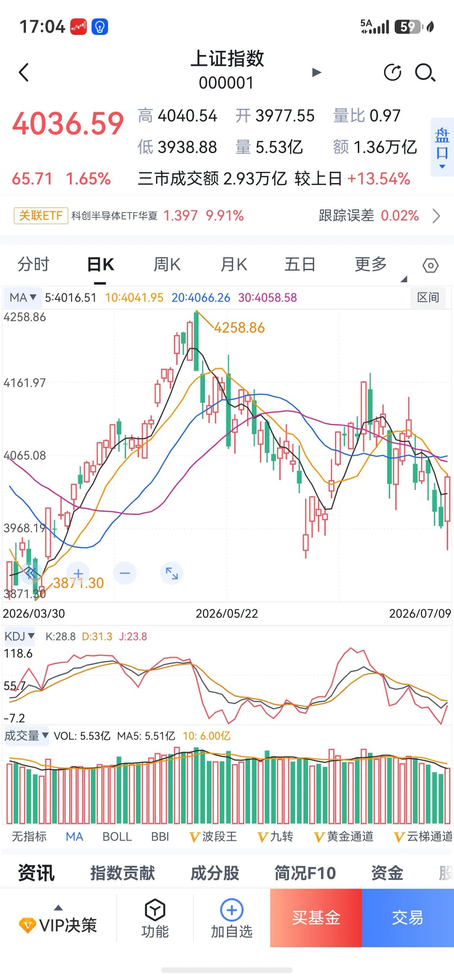Open 成交量 indicator dropdown

pos(26,736)
